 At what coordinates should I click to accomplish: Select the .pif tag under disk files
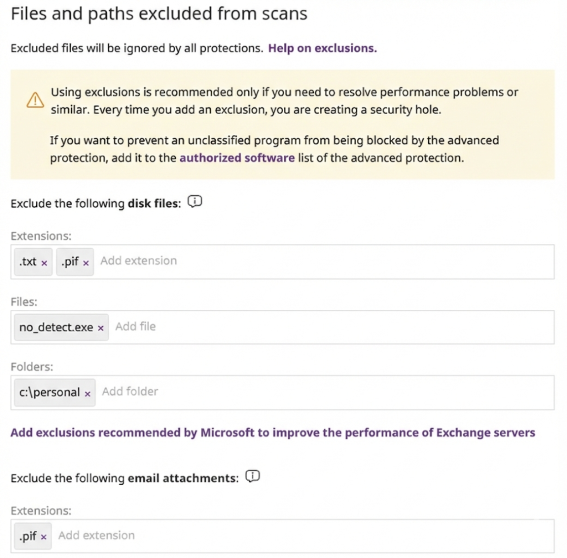click(x=75, y=261)
